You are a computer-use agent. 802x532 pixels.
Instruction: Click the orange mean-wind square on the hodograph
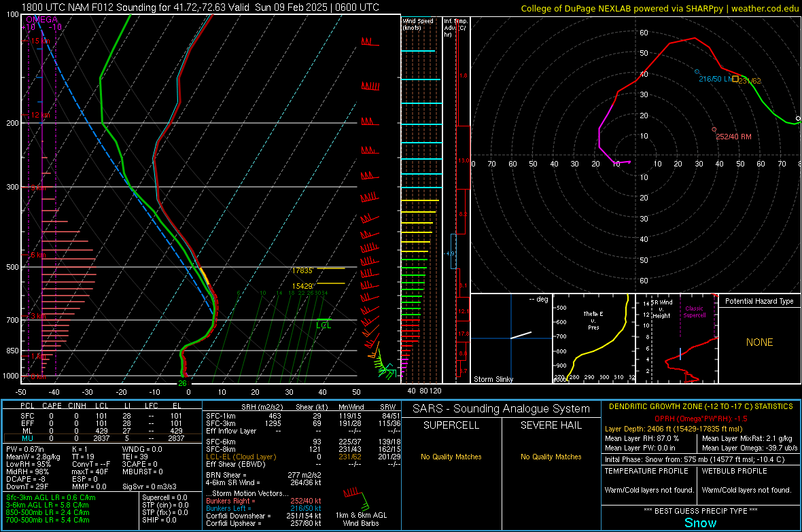click(735, 79)
